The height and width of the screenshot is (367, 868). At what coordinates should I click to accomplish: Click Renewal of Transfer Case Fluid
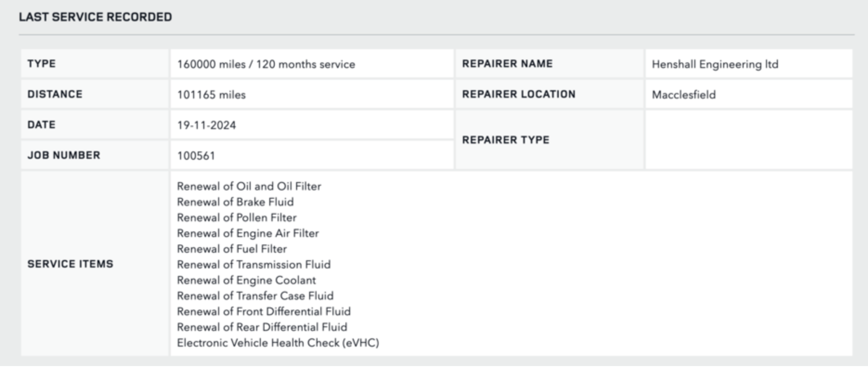click(x=255, y=296)
